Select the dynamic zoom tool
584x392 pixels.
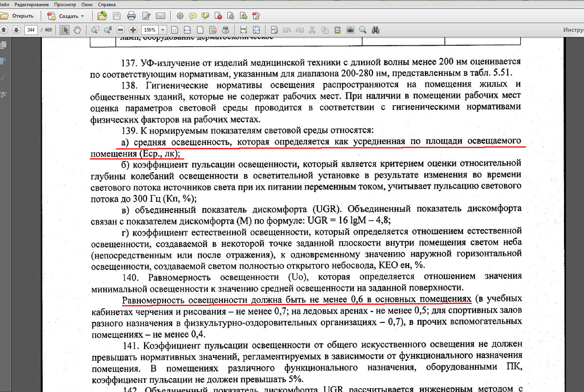tap(108, 30)
